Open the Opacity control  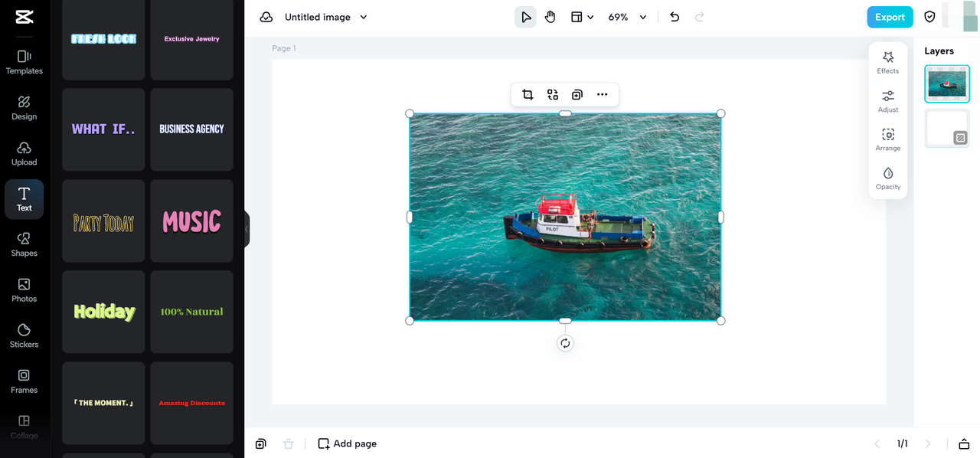888,178
